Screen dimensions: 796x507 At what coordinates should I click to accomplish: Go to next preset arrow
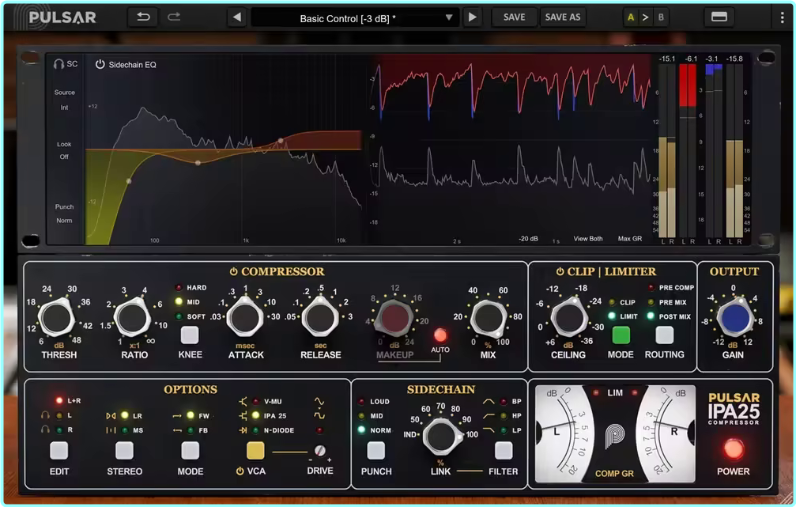pyautogui.click(x=472, y=17)
